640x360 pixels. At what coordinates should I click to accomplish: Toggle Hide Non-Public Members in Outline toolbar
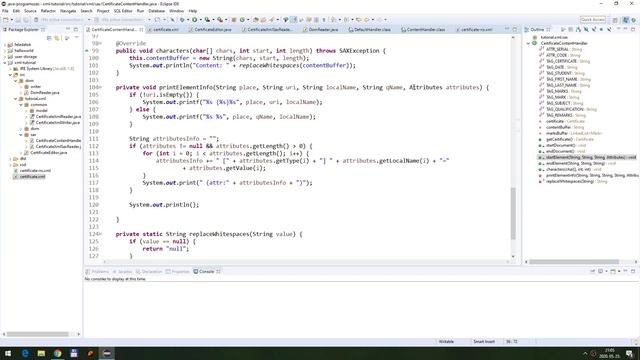click(602, 29)
